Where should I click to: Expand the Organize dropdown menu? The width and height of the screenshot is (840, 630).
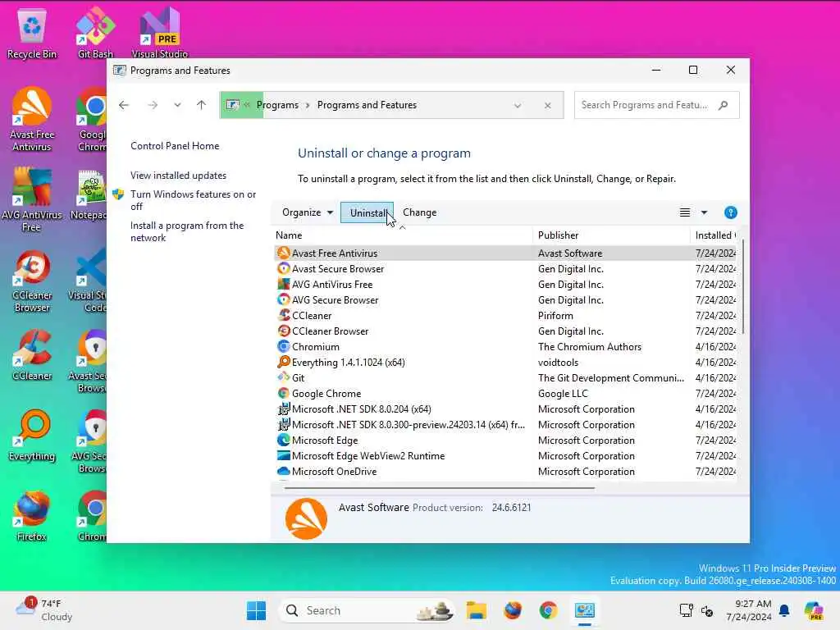[x=308, y=212]
